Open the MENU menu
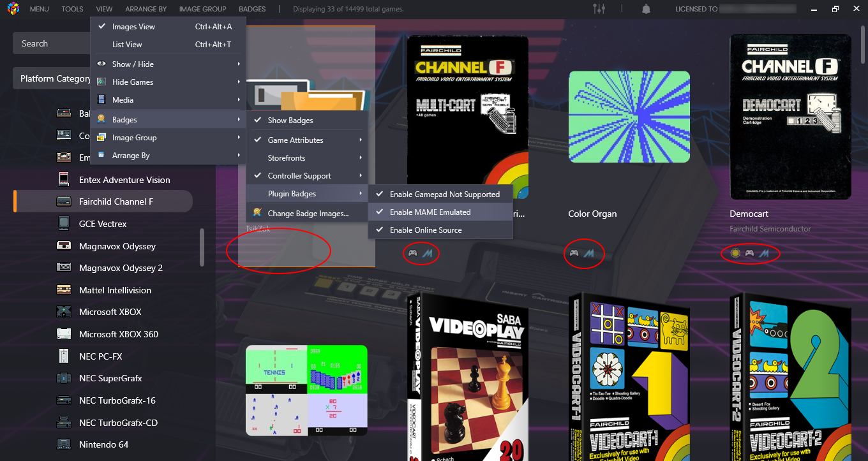Image resolution: width=868 pixels, height=461 pixels. pos(39,9)
